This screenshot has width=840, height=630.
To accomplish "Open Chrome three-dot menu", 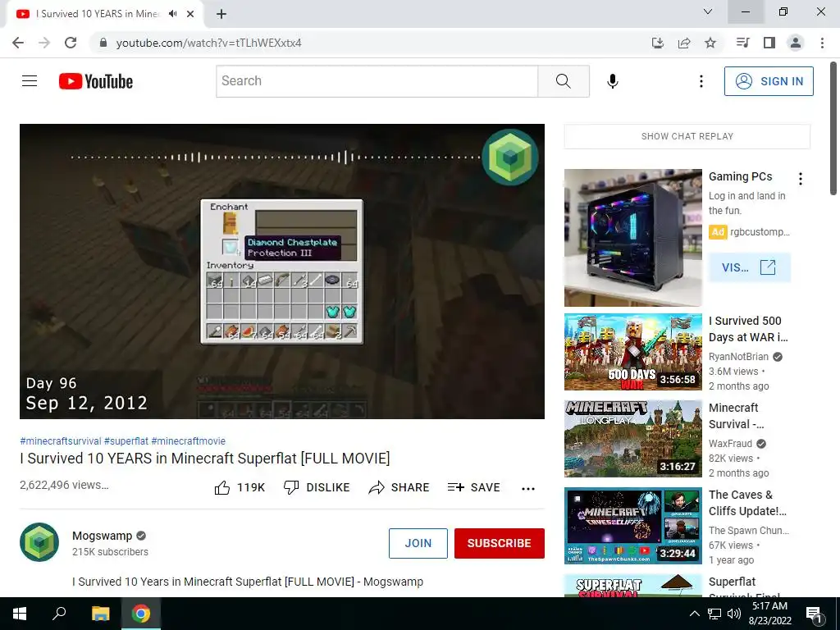I will tap(822, 43).
